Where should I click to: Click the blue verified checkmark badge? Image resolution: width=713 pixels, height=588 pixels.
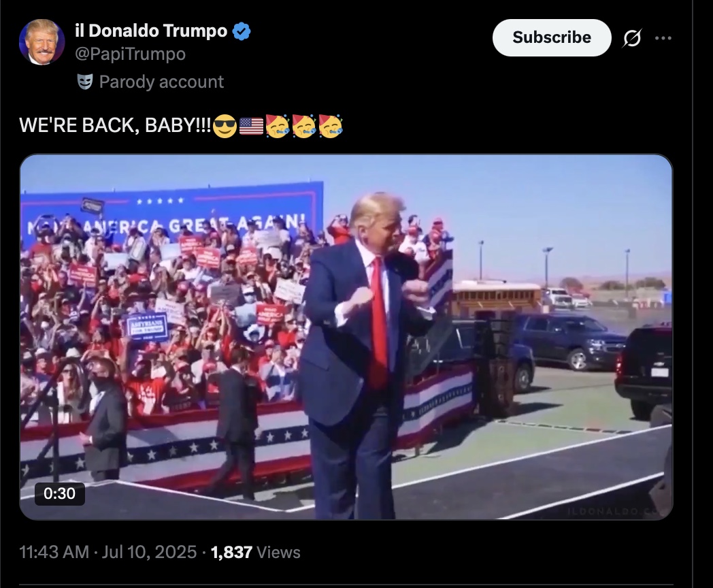coord(242,31)
